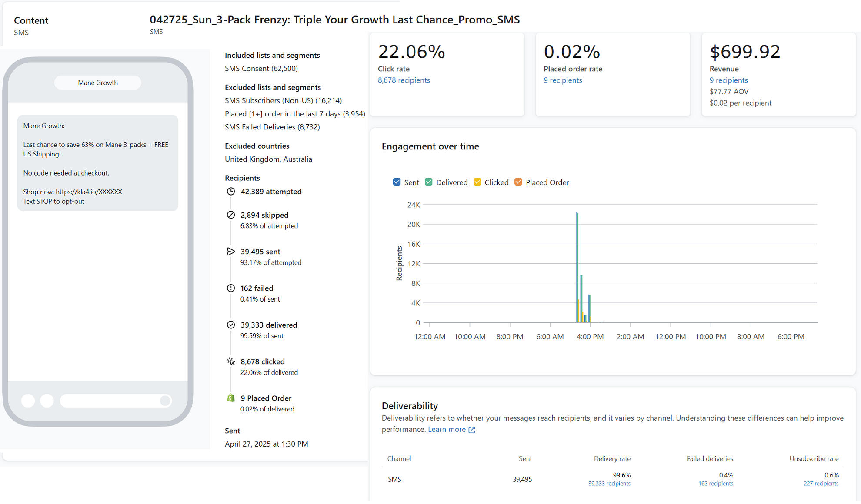Click the skipped icon next to 2,894 skipped
861x504 pixels.
(231, 215)
